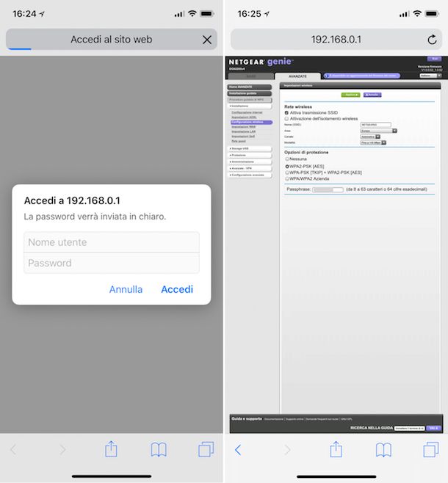
Task: Expand the Configurazione avanzata sidebar section
Action: tap(250, 175)
